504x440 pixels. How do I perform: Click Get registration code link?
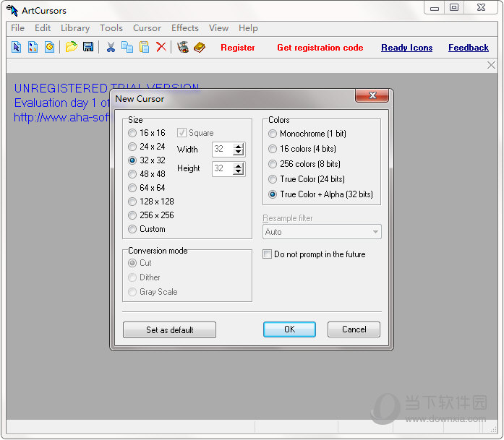320,48
